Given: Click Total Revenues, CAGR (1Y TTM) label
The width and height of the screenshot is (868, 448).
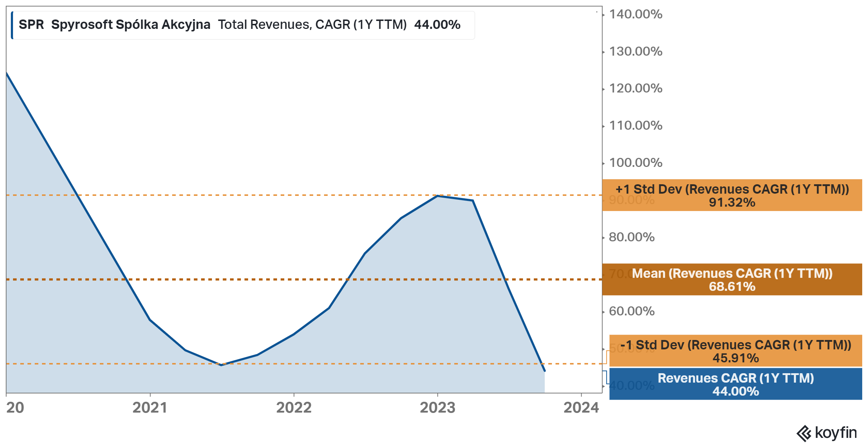Looking at the screenshot, I should click(312, 25).
